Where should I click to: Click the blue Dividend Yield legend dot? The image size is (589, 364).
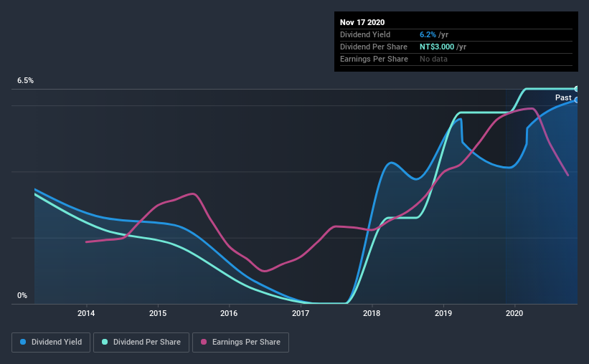click(x=23, y=342)
